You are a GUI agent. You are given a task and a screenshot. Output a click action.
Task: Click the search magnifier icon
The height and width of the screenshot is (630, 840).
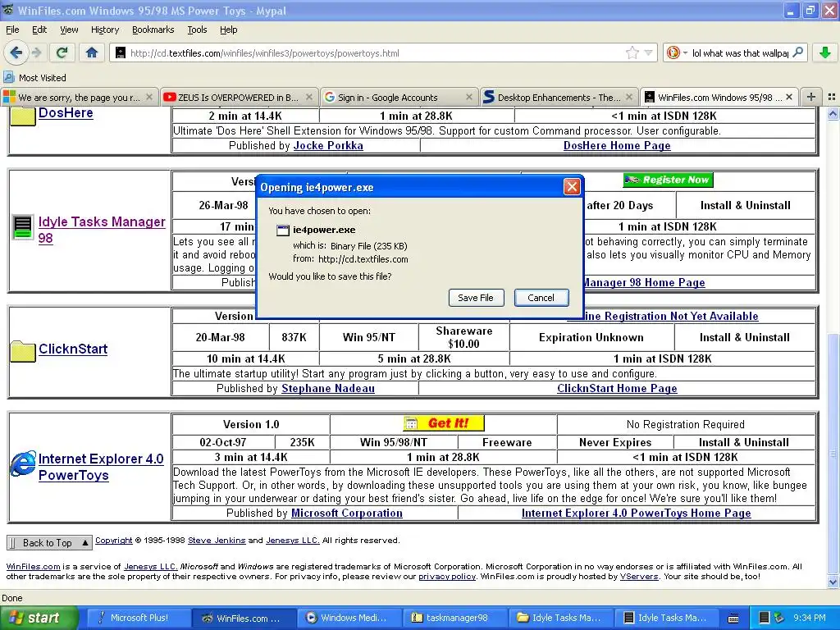pyautogui.click(x=797, y=52)
